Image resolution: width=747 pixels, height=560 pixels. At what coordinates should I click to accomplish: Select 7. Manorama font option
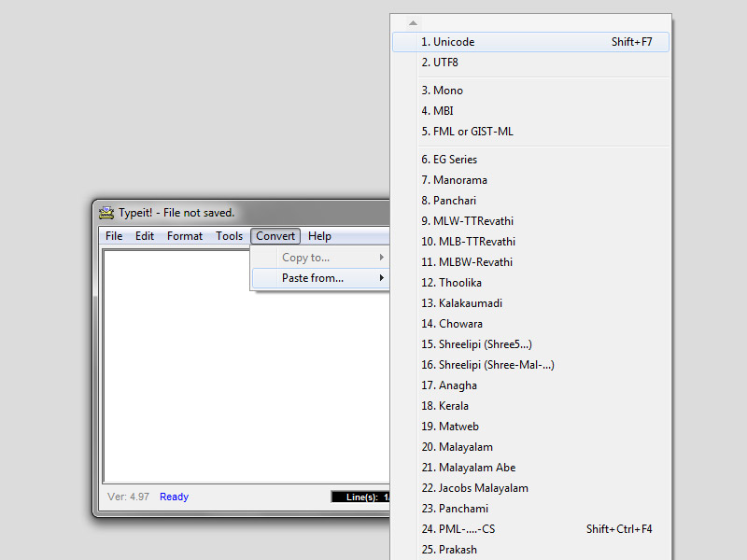530,180
